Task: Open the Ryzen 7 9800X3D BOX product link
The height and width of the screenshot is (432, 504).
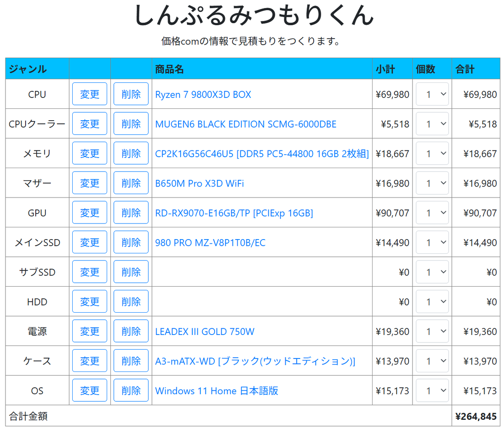Action: point(203,95)
